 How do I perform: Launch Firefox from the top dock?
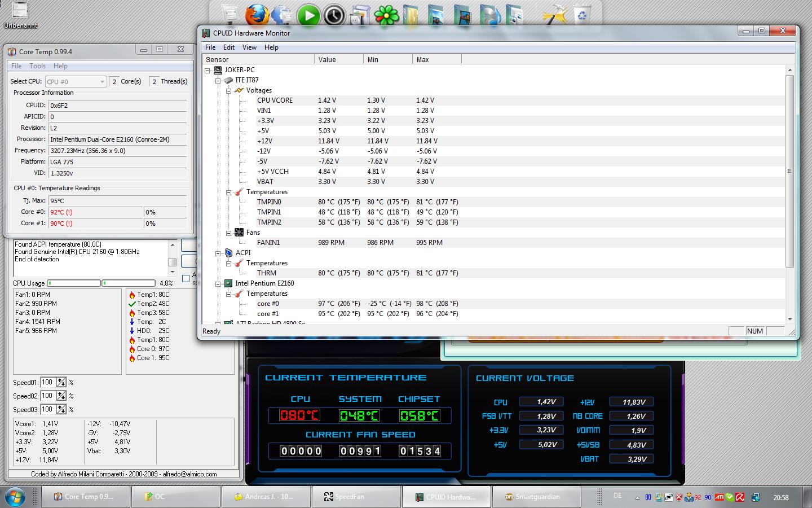coord(257,15)
